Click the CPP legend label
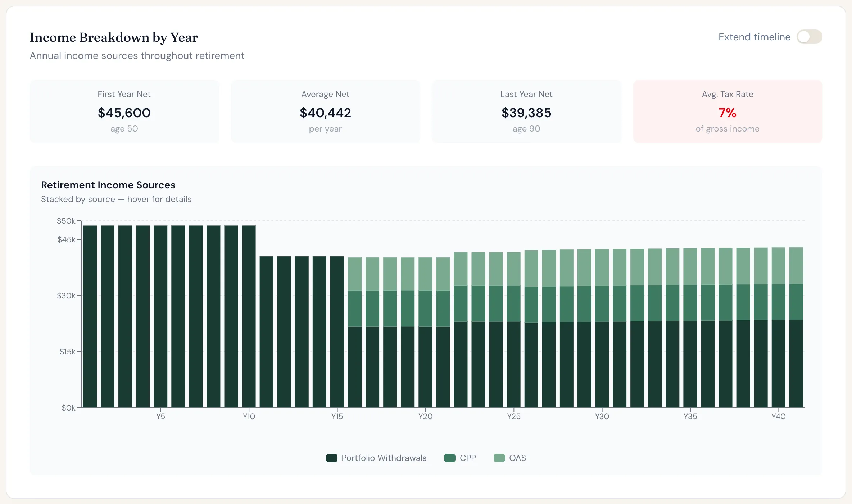 [468, 458]
